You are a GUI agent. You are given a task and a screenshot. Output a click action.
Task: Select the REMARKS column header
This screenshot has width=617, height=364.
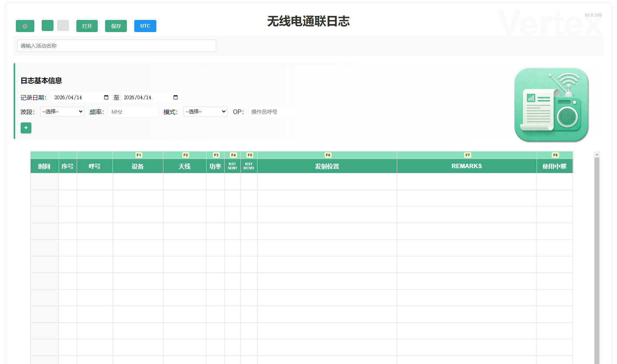coord(466,166)
